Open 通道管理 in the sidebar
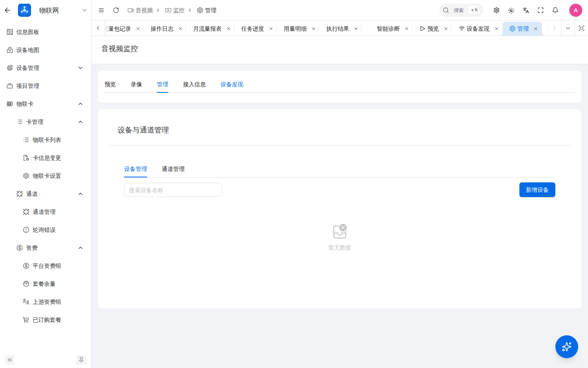This screenshot has height=368, width=588. 45,212
